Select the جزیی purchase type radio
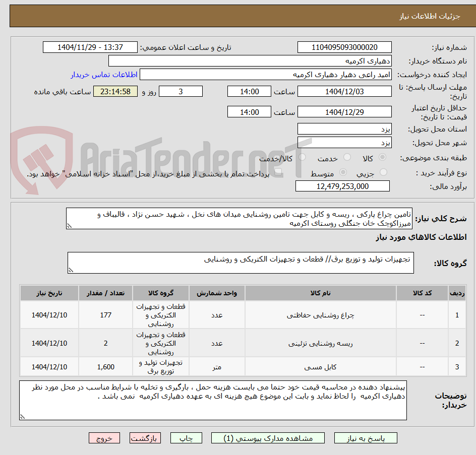Screen dimensions: 476x455 point(383,172)
